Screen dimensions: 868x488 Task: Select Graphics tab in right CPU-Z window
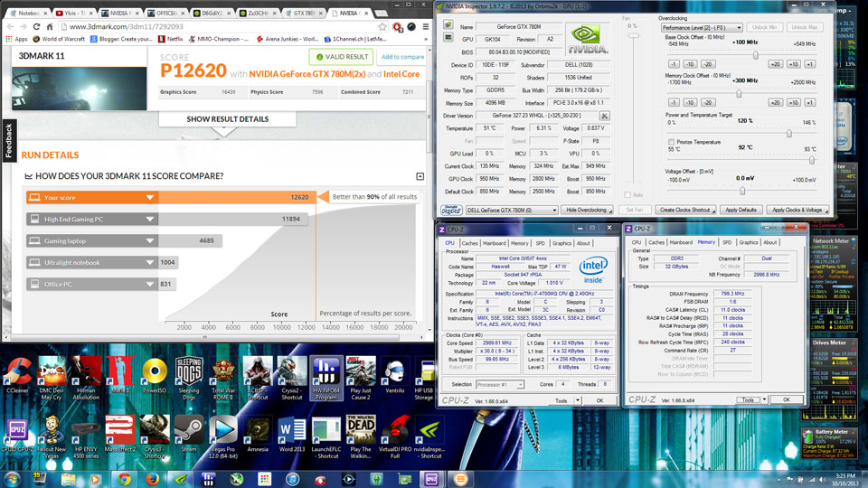point(749,242)
